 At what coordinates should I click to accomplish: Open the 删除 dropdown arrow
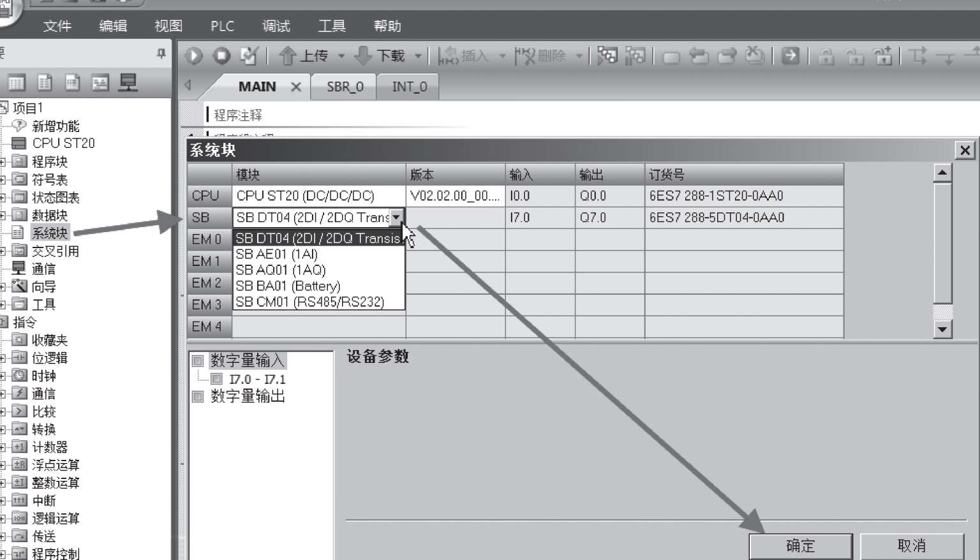pos(579,57)
